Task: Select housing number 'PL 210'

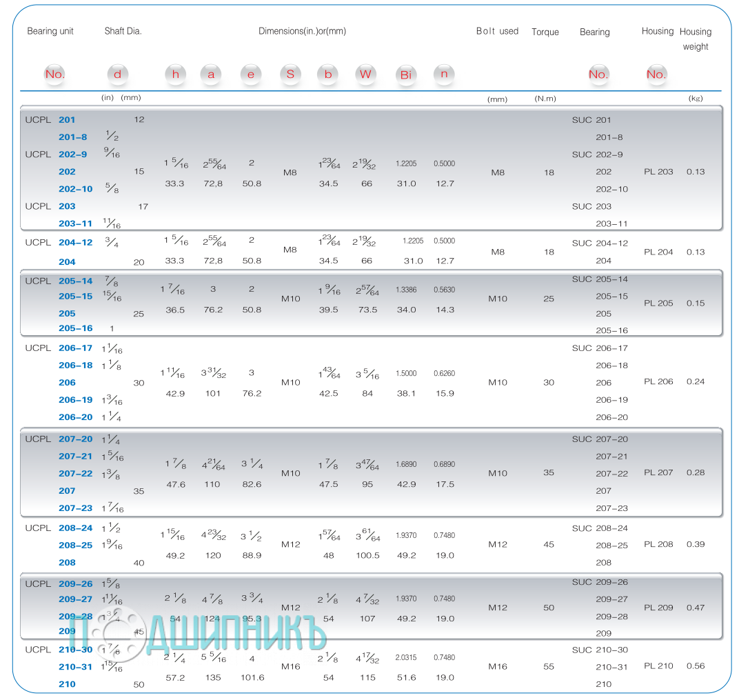Action: coord(658,666)
